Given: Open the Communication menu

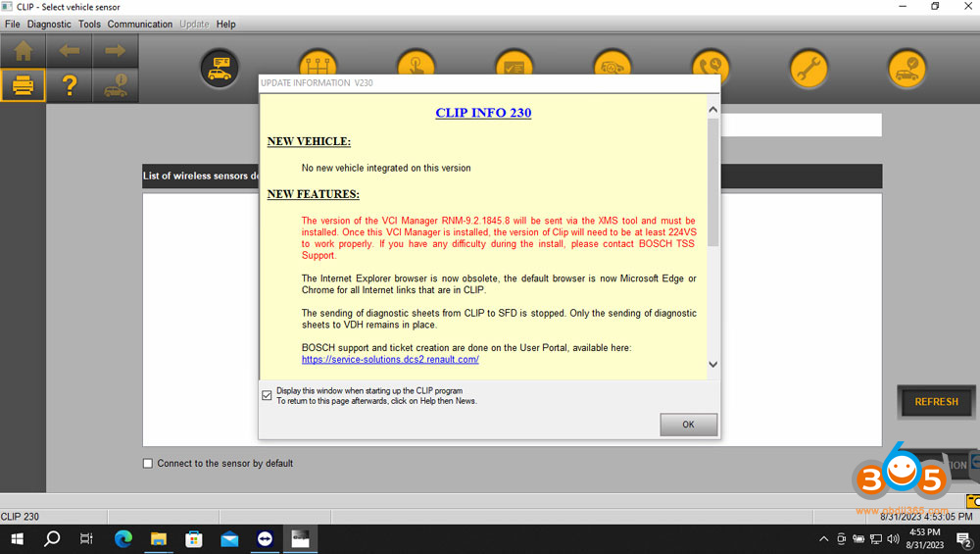Looking at the screenshot, I should (140, 25).
